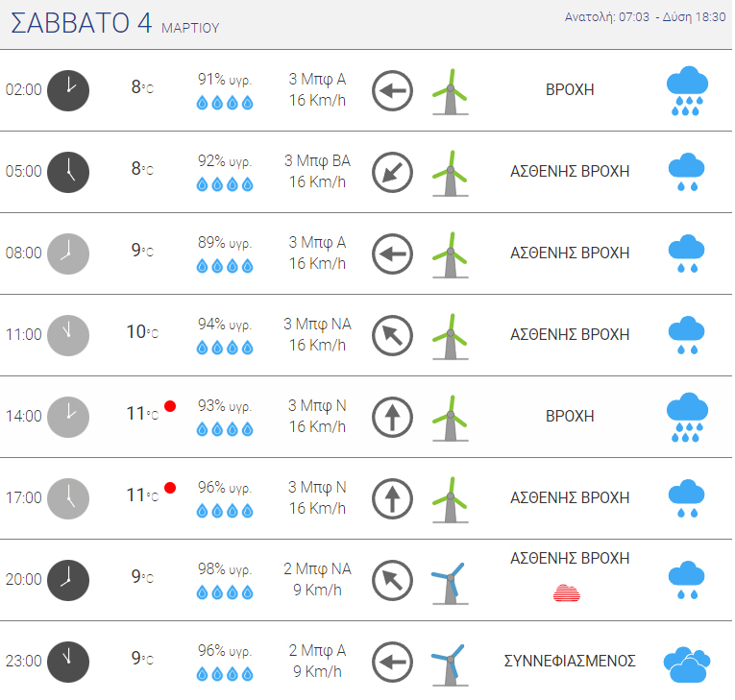Click the cloudy icon at 23:00
735x700 pixels.
[x=687, y=664]
